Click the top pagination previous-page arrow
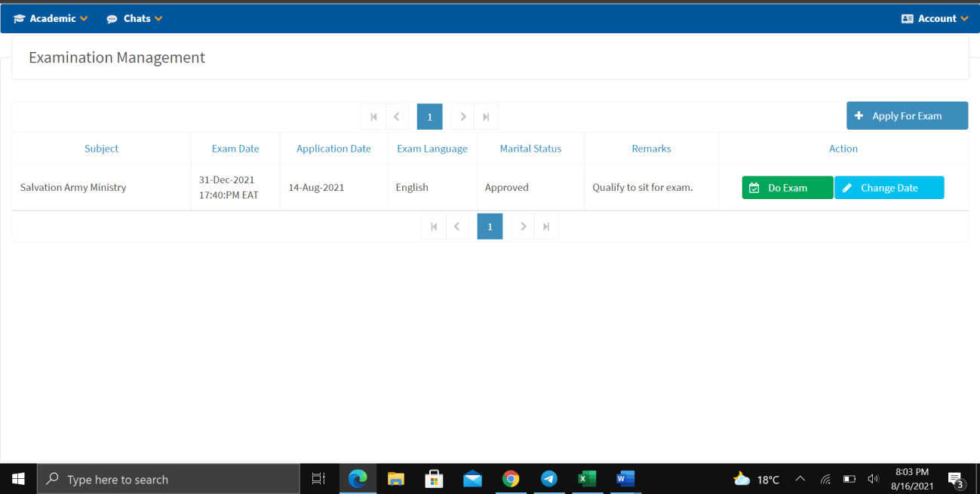 397,117
